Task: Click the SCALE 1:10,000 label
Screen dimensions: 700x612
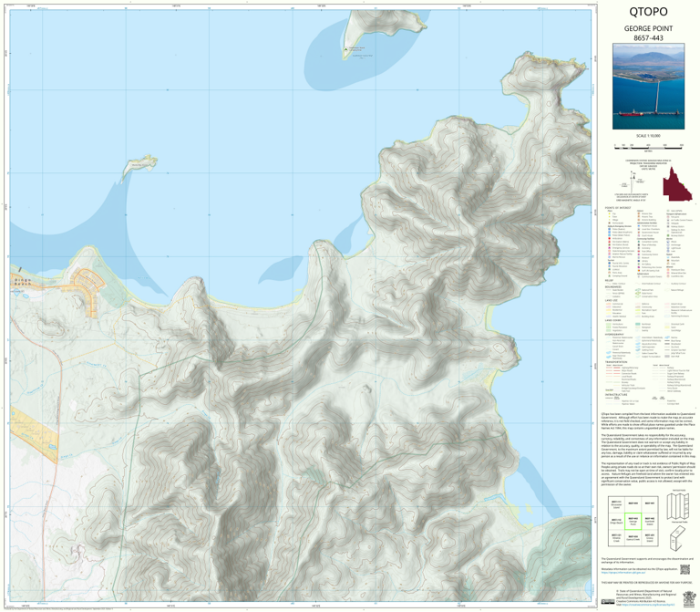Action: 648,136
